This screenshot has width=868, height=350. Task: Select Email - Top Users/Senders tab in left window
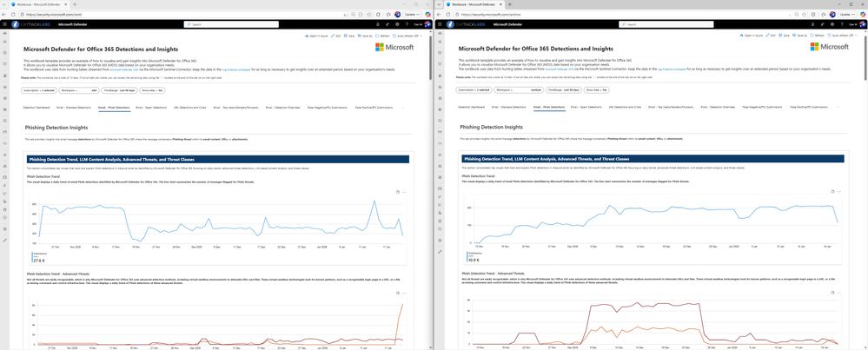point(235,107)
